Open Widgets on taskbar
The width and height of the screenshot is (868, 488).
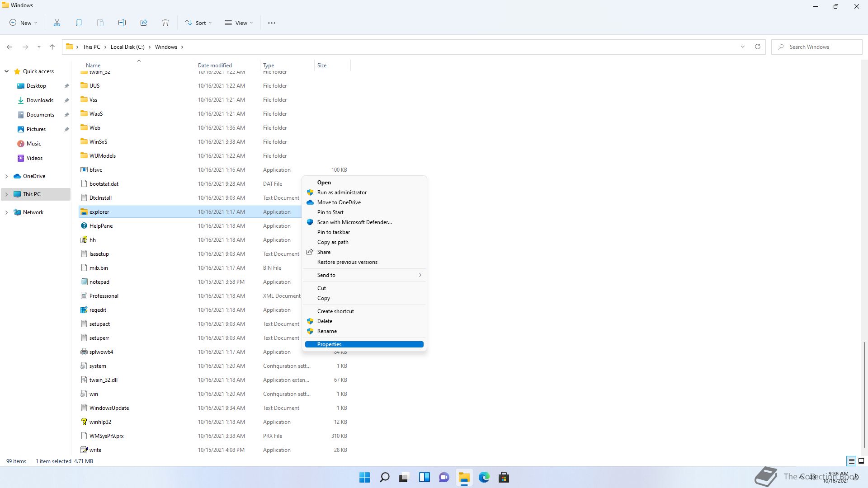pyautogui.click(x=425, y=477)
